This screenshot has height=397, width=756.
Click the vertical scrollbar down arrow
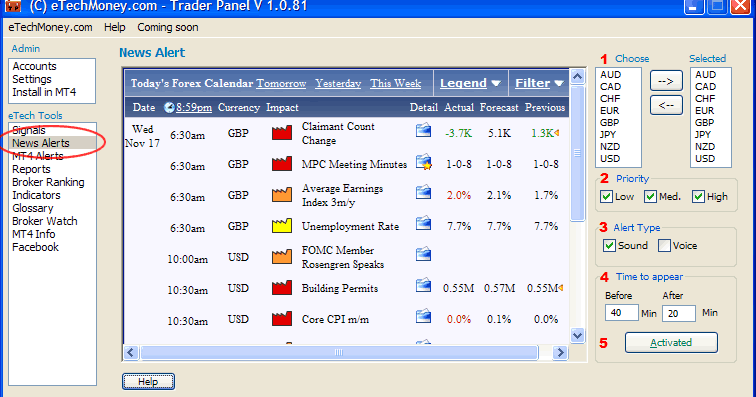(x=577, y=335)
